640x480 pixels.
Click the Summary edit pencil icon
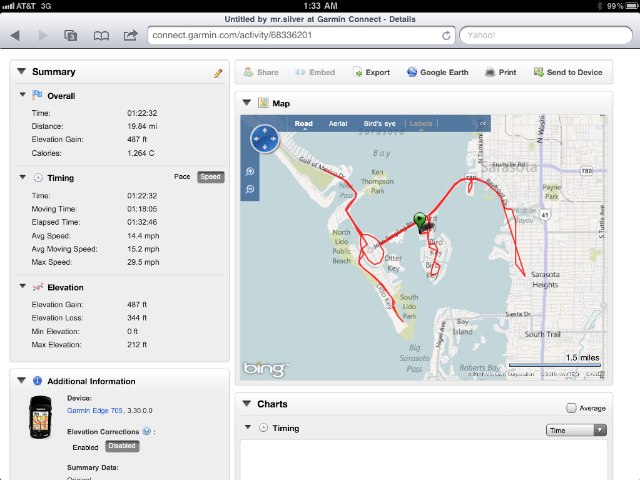point(218,73)
